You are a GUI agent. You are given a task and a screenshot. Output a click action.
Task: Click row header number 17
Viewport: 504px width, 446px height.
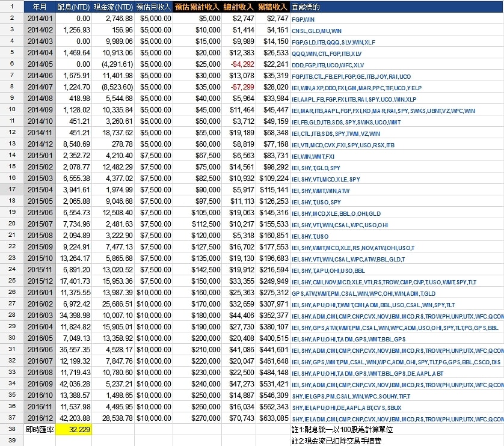12,189
